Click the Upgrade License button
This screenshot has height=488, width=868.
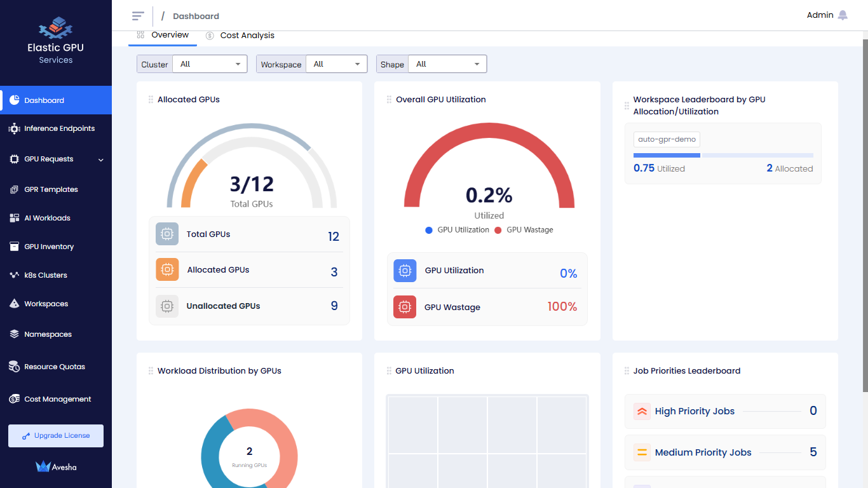(56, 436)
